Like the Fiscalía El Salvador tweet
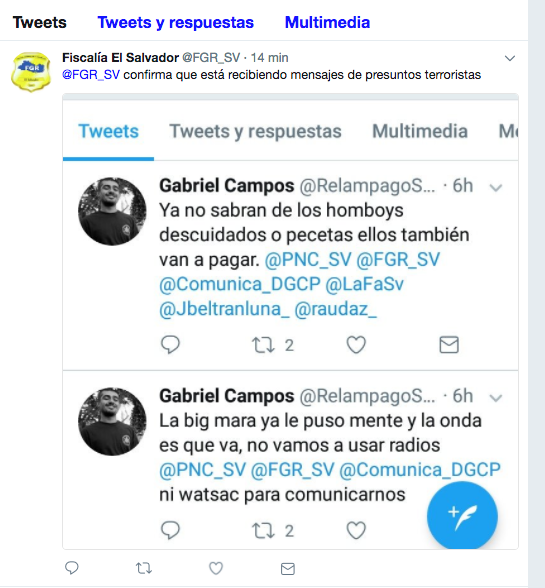 coord(216,568)
